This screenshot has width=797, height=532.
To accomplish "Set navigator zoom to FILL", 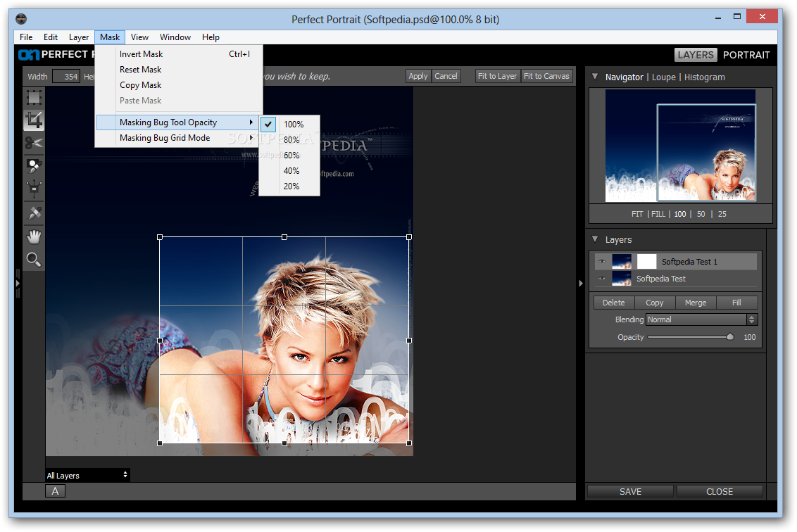I will tap(658, 214).
